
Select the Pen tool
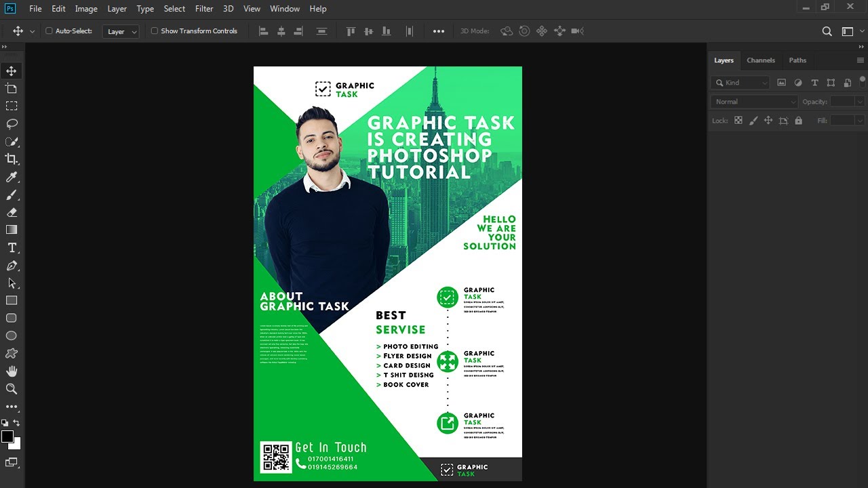(12, 266)
